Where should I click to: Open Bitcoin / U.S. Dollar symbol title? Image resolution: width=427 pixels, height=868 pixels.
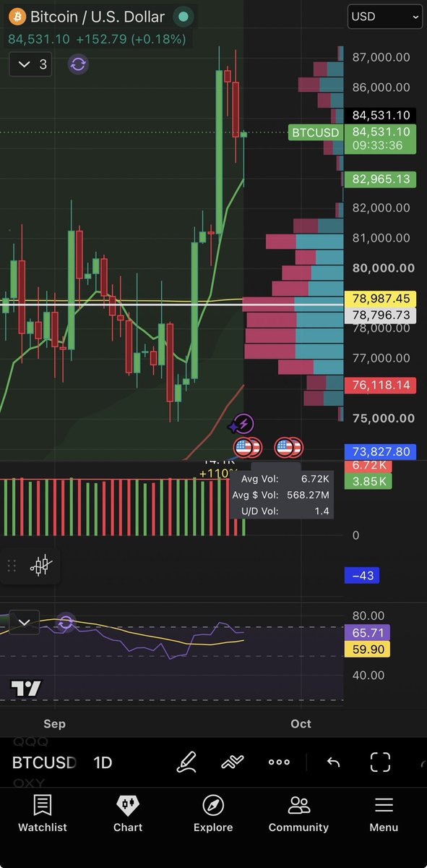tap(98, 17)
